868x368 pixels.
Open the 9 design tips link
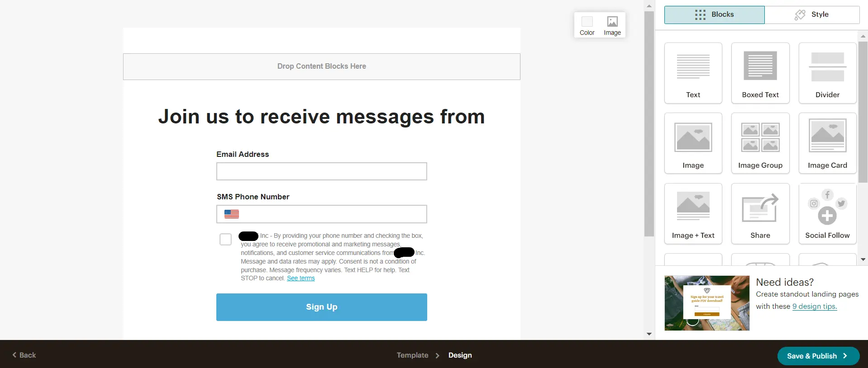tap(815, 307)
